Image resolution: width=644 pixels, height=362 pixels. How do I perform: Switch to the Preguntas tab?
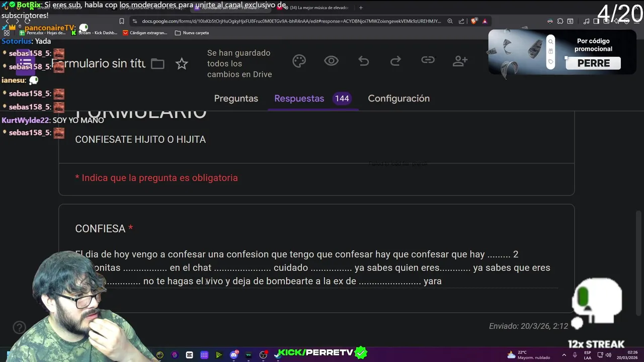236,99
